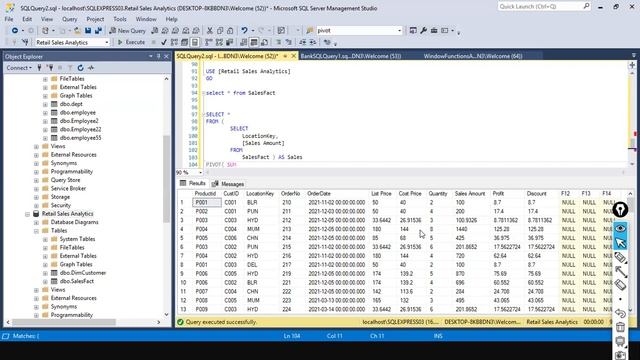The width and height of the screenshot is (640, 360).
Task: Click the Object Explorer horizontal scrollbar
Action: pyautogui.click(x=83, y=322)
